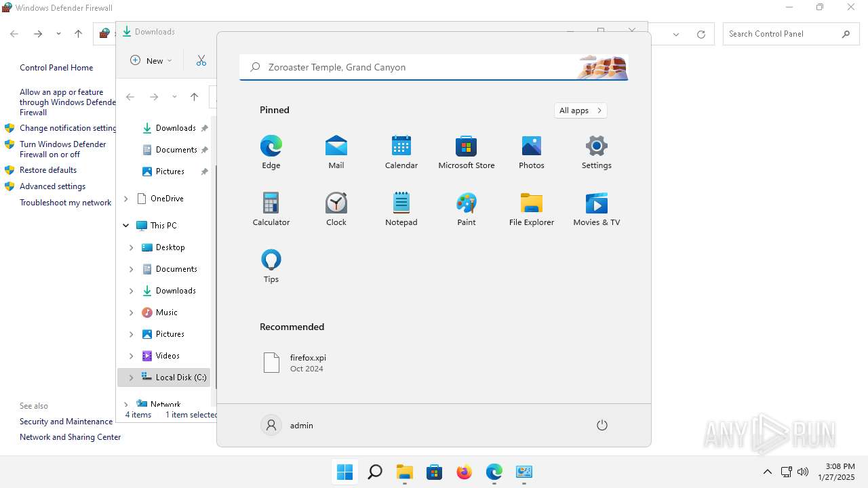Image resolution: width=868 pixels, height=488 pixels.
Task: Open File Explorer from the taskbar
Action: (404, 472)
